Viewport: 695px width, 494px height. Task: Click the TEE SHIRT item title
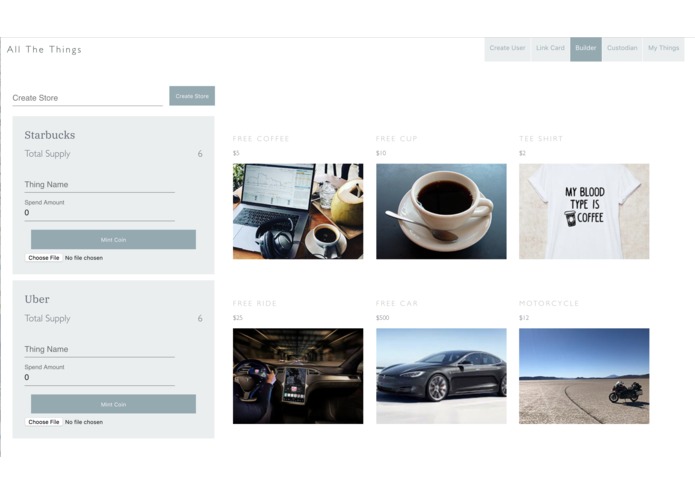(x=541, y=139)
